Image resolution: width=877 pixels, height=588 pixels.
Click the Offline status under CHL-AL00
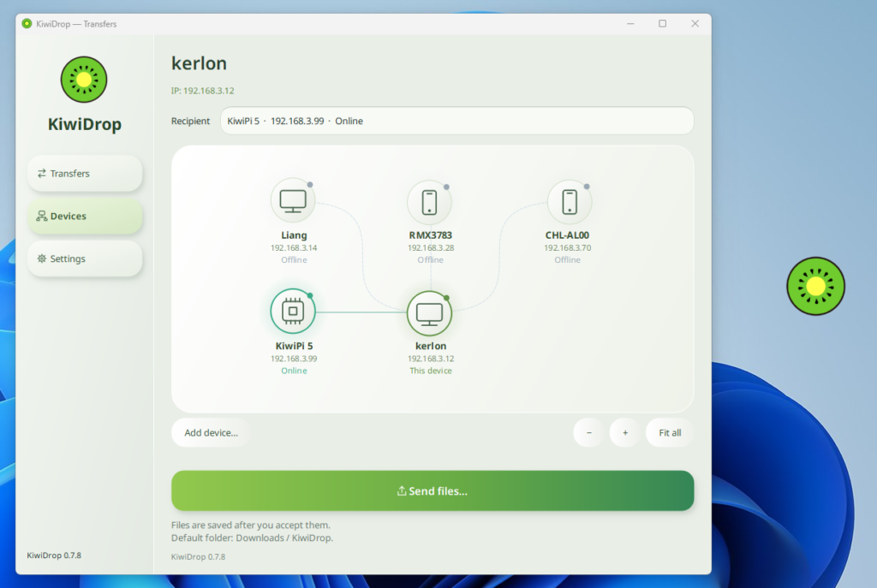coord(567,260)
